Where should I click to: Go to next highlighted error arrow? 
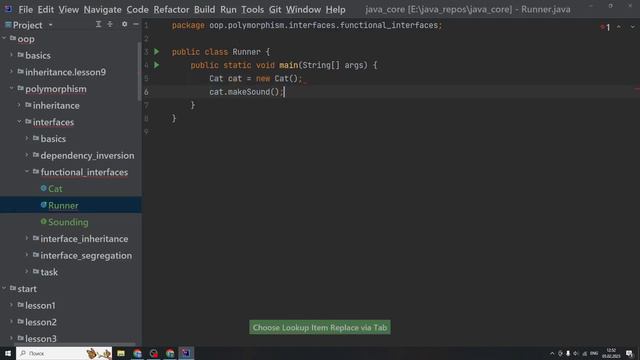point(632,27)
